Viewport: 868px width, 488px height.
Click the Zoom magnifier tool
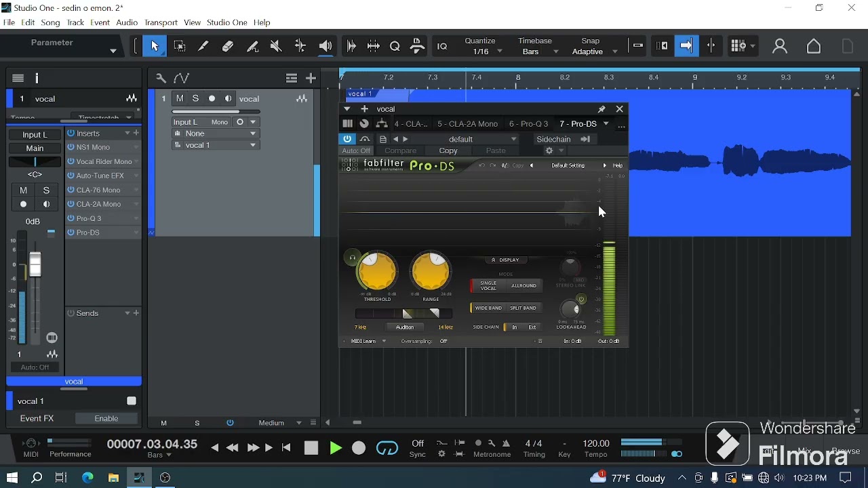[396, 46]
